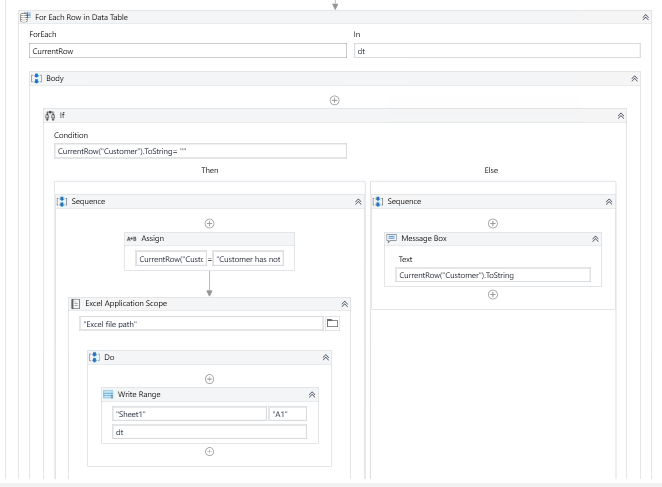Select the Write Range activity title
Image resolution: width=662 pixels, height=487 pixels.
pos(139,394)
